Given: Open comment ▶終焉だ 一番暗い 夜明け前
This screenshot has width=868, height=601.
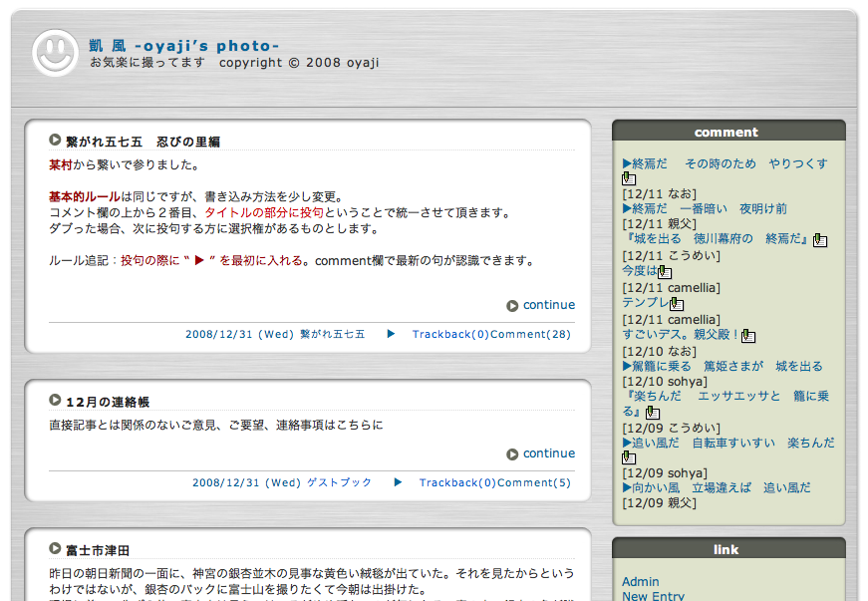Looking at the screenshot, I should [x=705, y=208].
